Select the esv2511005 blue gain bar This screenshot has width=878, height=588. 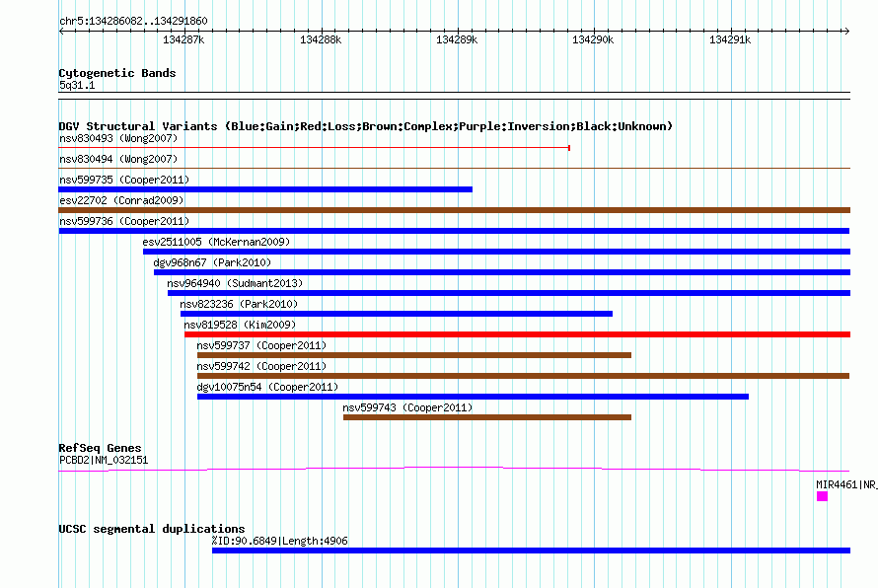496,252
